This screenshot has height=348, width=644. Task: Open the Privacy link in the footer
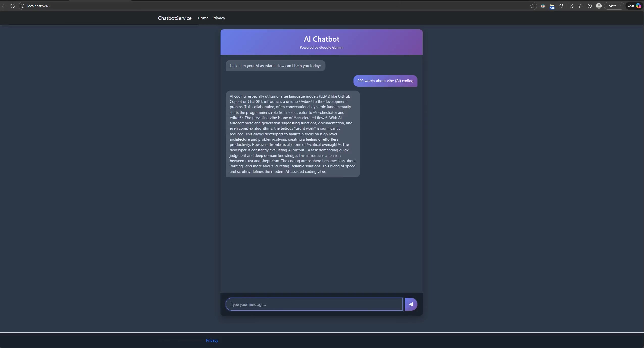point(212,340)
